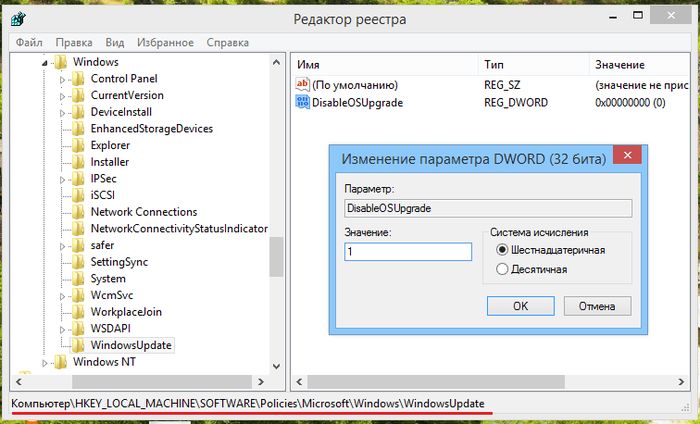Click the Значение column header

tap(640, 65)
